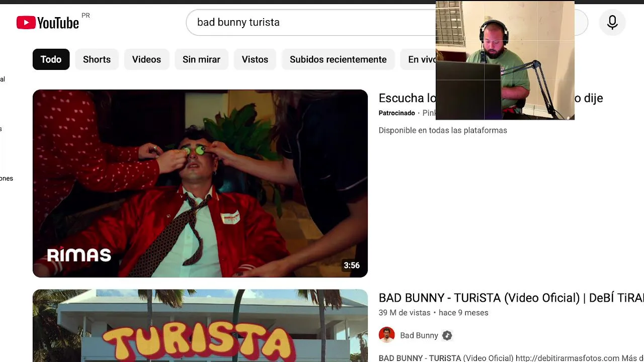Select the Shorts filter chip
Image resolution: width=644 pixels, height=362 pixels.
97,59
